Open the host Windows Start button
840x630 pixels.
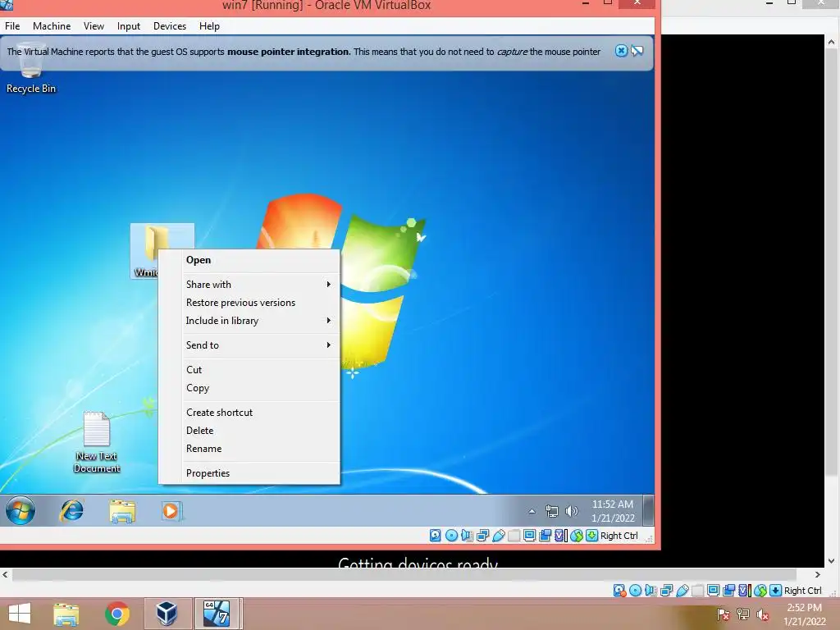pyautogui.click(x=20, y=614)
